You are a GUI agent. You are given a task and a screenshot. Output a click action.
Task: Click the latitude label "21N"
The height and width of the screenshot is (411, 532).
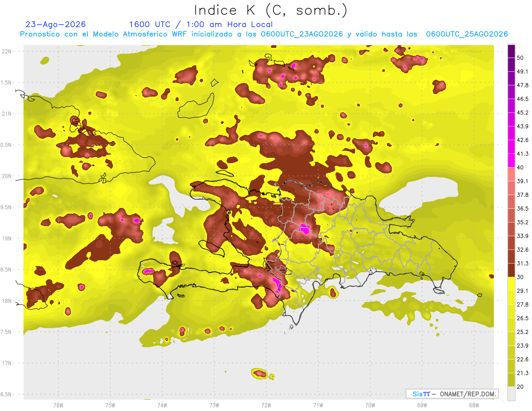[8, 114]
